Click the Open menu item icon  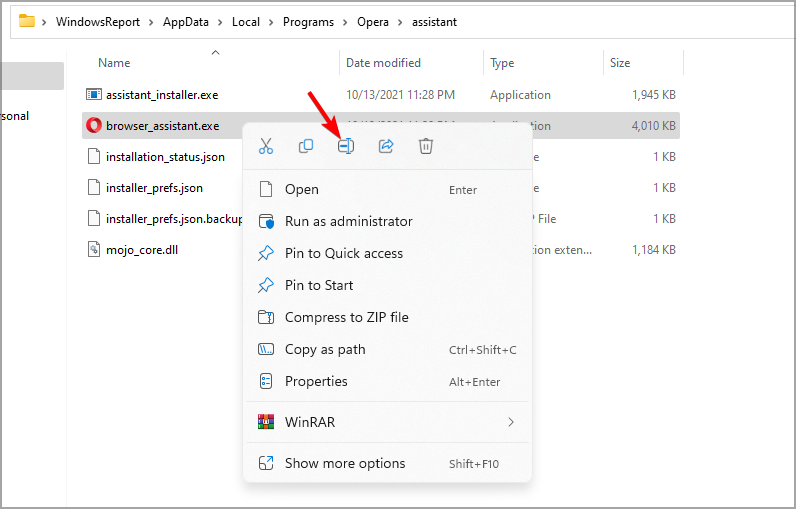(x=266, y=189)
